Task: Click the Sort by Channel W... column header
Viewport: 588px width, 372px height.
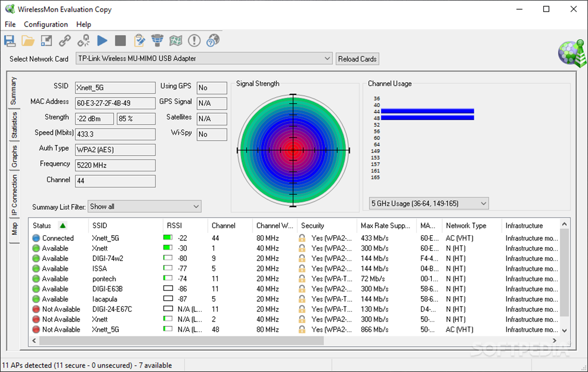Action: pyautogui.click(x=275, y=225)
